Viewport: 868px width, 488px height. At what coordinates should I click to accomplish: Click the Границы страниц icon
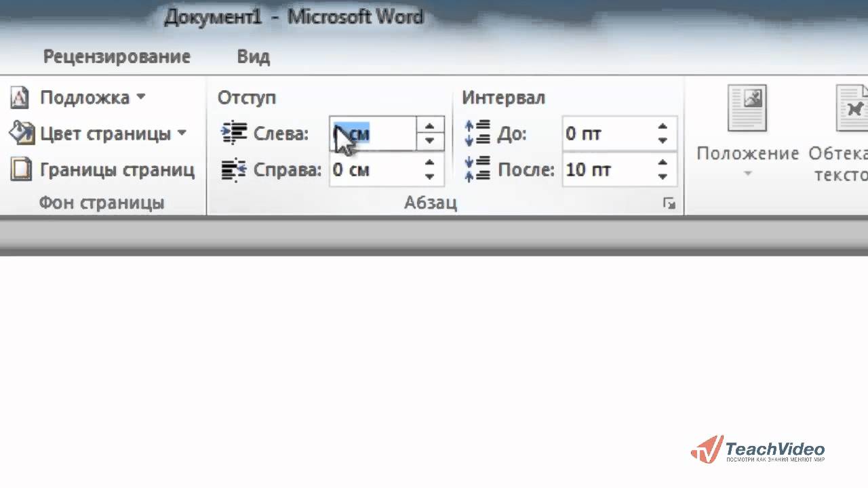pyautogui.click(x=21, y=169)
